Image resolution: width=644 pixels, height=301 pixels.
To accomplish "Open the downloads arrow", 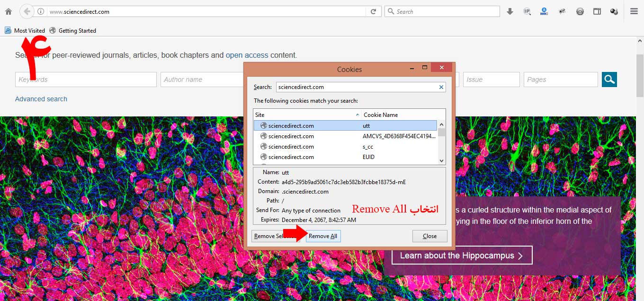I will 510,11.
